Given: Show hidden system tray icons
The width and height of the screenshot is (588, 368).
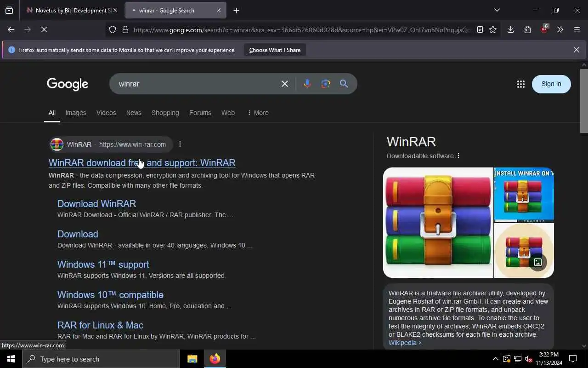Looking at the screenshot, I should pos(495,359).
